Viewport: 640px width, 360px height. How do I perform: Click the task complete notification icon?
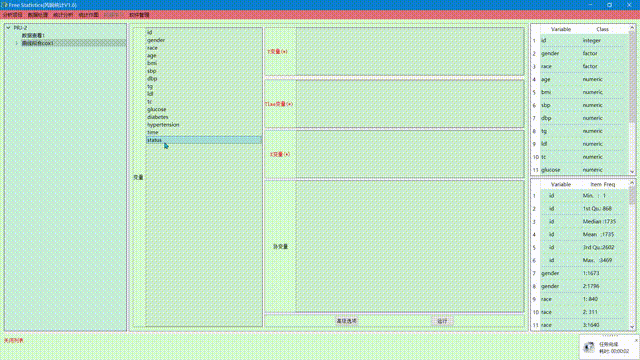[x=589, y=347]
